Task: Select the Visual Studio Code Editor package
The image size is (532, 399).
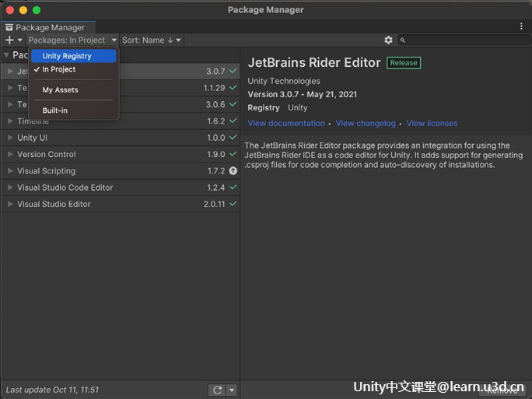Action: pos(121,187)
